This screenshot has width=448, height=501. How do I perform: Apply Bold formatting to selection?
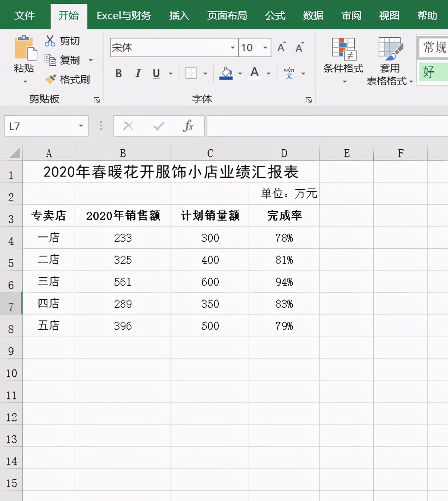119,74
